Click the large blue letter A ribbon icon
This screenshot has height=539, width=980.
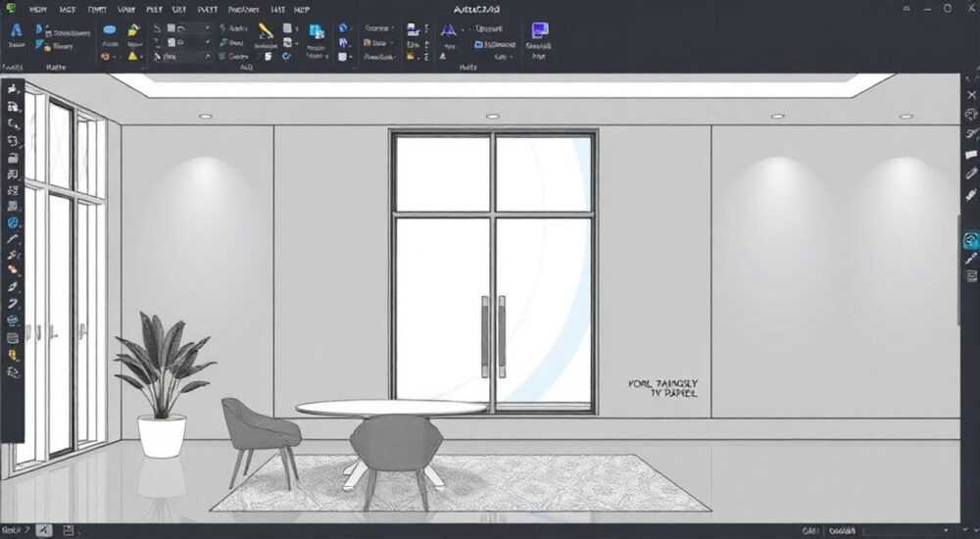point(17,30)
